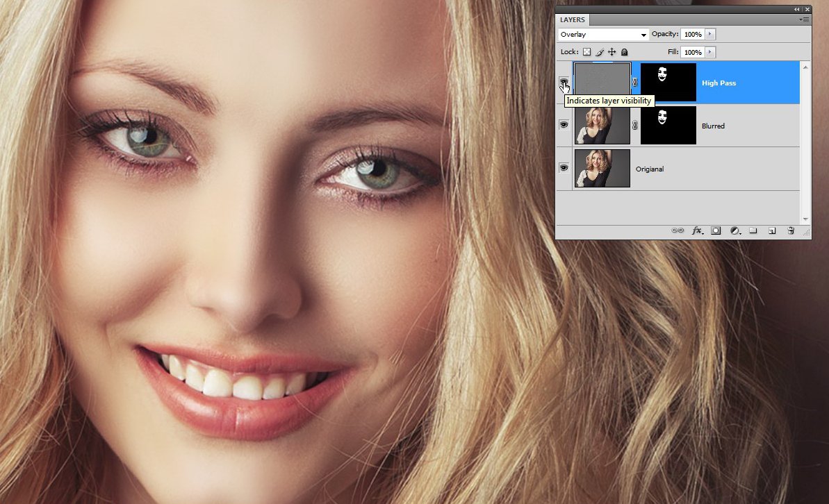Open the fx layer style menu
The width and height of the screenshot is (829, 504).
tap(698, 230)
